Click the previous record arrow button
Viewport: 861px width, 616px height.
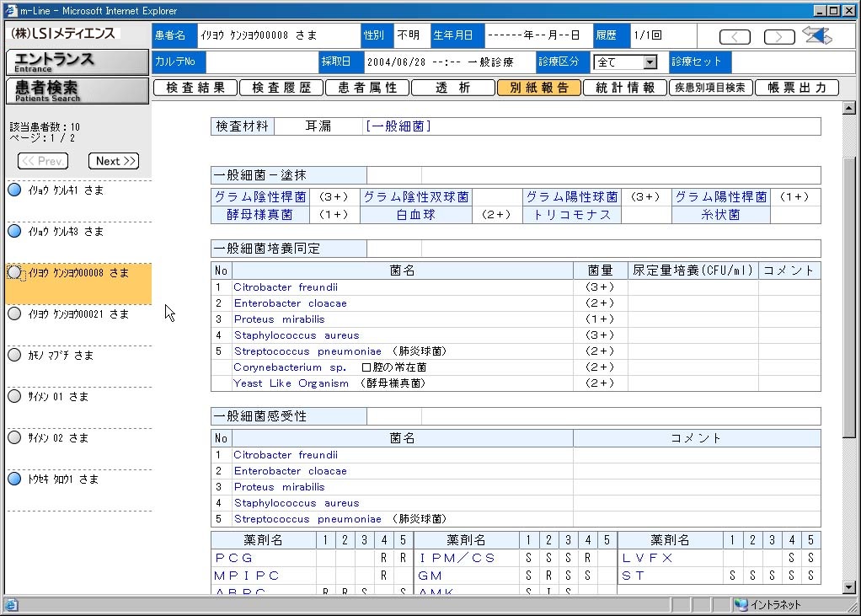735,37
